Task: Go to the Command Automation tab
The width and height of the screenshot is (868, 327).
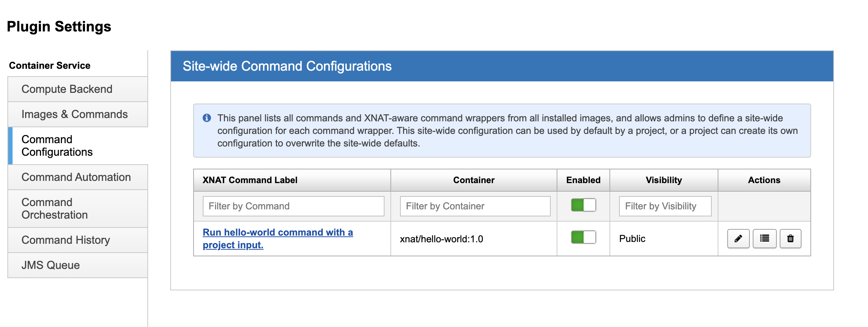Action: [76, 177]
